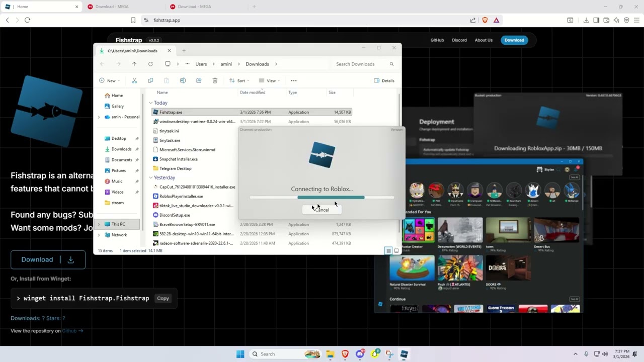Open the See more options in Explorer toolbar

click(294, 80)
